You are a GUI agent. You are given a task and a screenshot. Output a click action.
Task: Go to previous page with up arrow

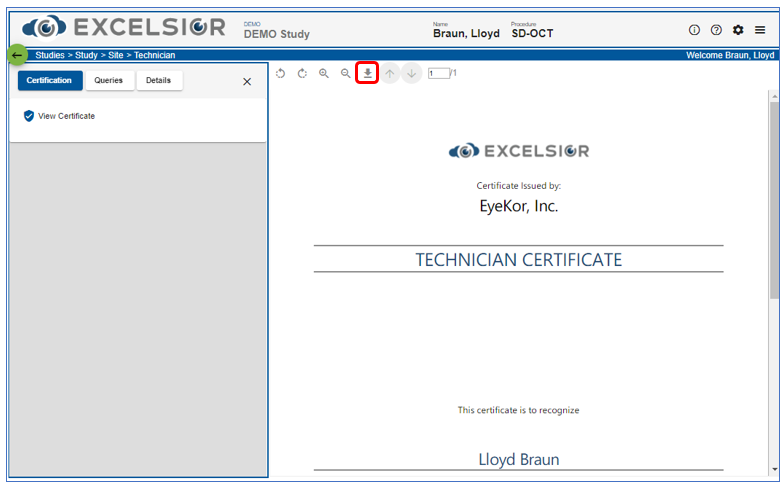pyautogui.click(x=390, y=73)
